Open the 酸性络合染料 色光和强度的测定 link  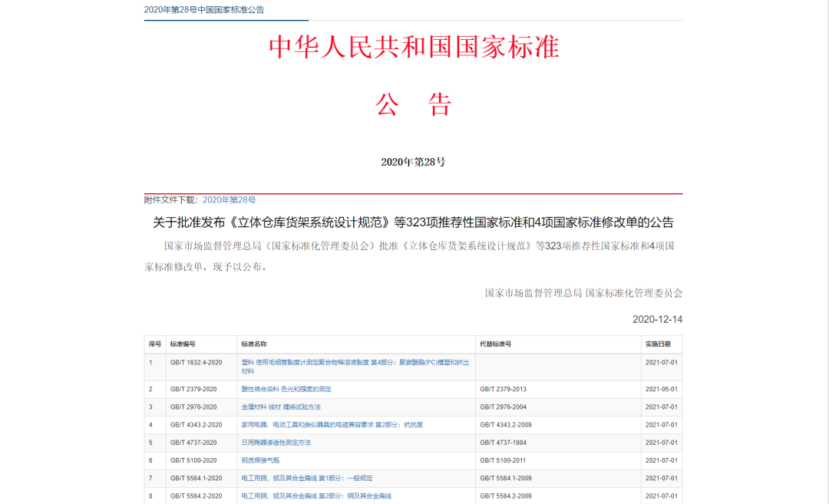click(x=286, y=389)
